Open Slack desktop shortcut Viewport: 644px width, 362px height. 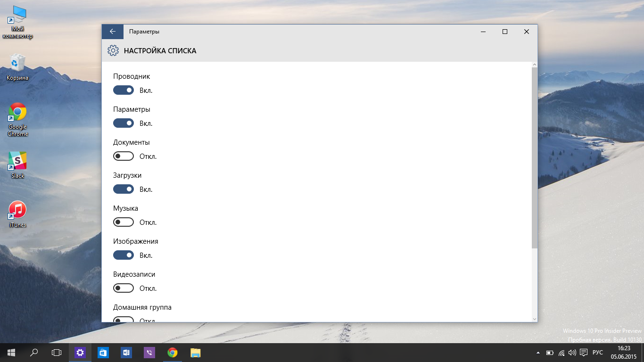pos(17,162)
